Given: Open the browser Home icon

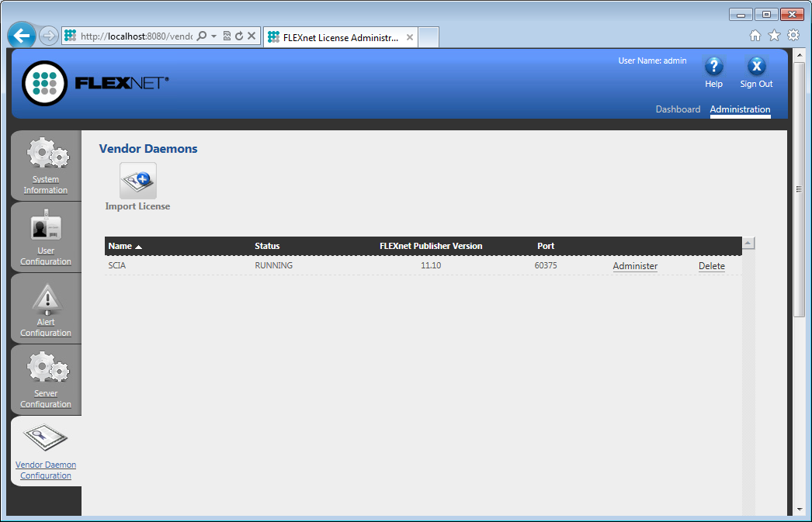Looking at the screenshot, I should pos(755,35).
